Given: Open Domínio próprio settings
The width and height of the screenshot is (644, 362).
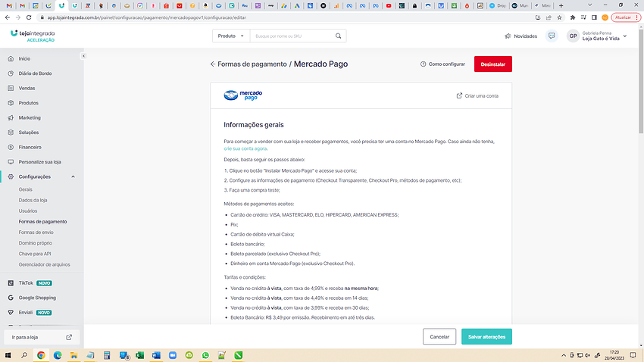Looking at the screenshot, I should (36, 243).
